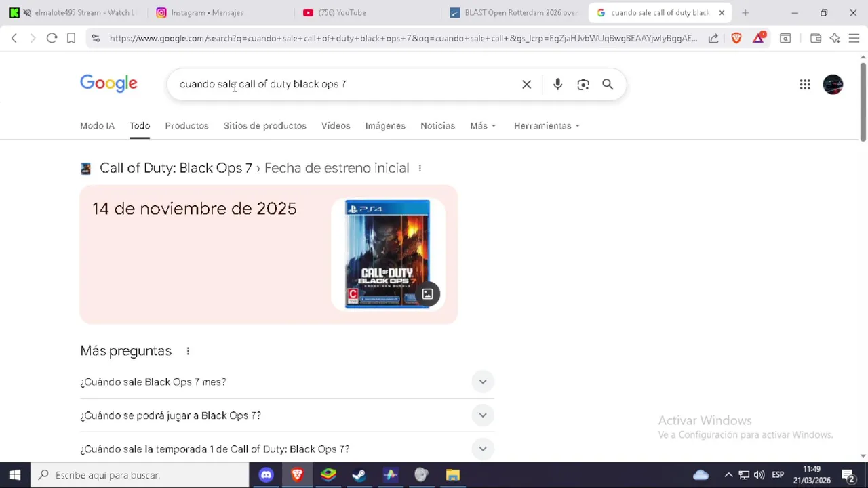Toggle the browser sidebar panel
The image size is (868, 488).
(x=785, y=38)
